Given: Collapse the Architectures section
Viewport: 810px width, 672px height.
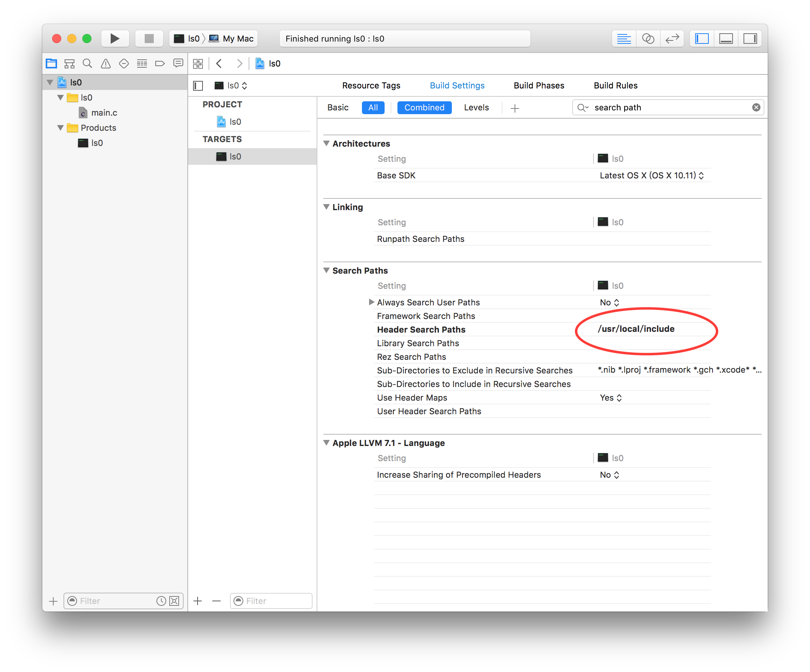Looking at the screenshot, I should (x=326, y=144).
